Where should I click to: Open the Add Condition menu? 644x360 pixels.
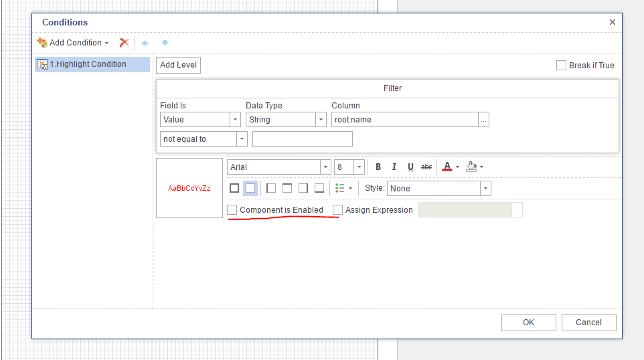[73, 43]
